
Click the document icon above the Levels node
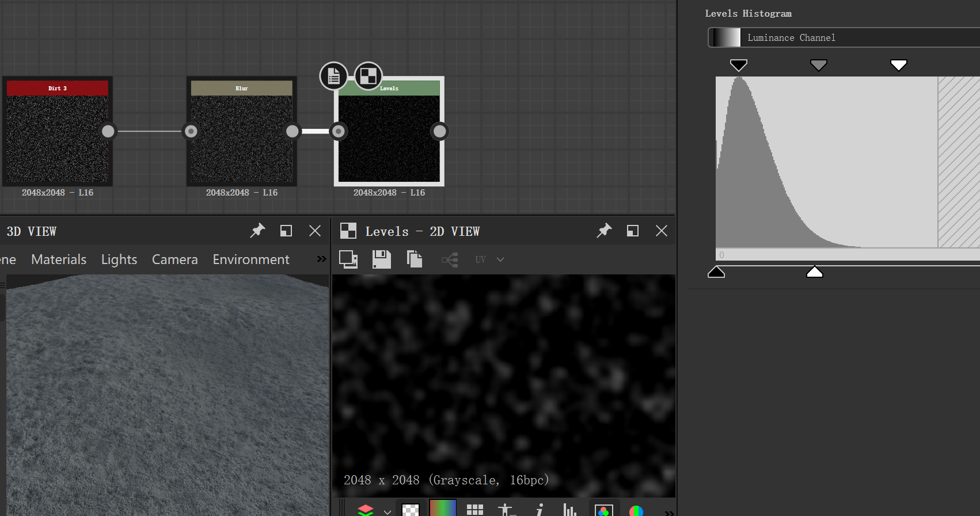tap(334, 76)
